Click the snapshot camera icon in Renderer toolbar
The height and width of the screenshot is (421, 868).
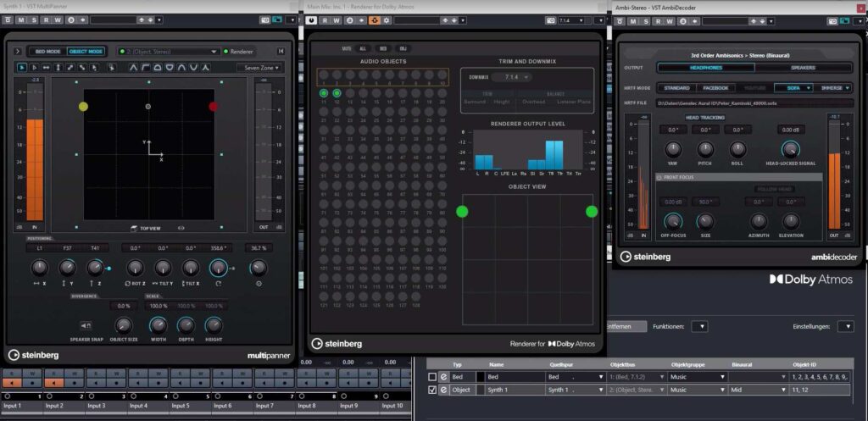coord(551,20)
